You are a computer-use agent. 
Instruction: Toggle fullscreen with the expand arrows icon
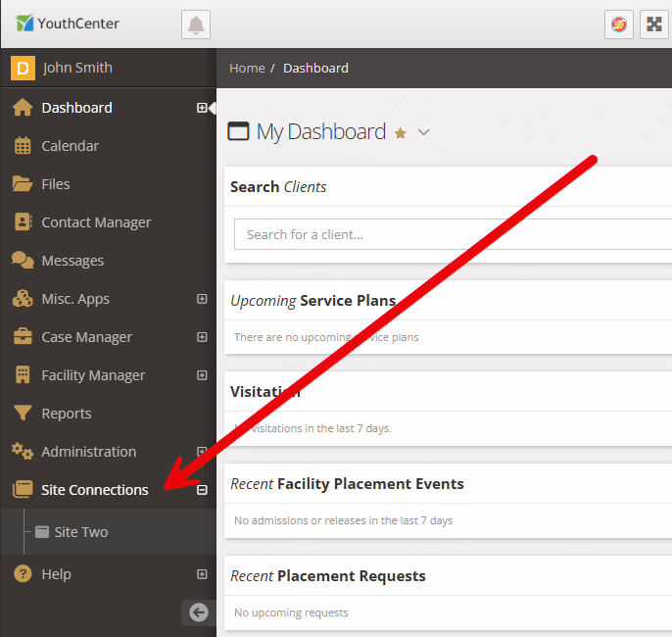pyautogui.click(x=654, y=24)
